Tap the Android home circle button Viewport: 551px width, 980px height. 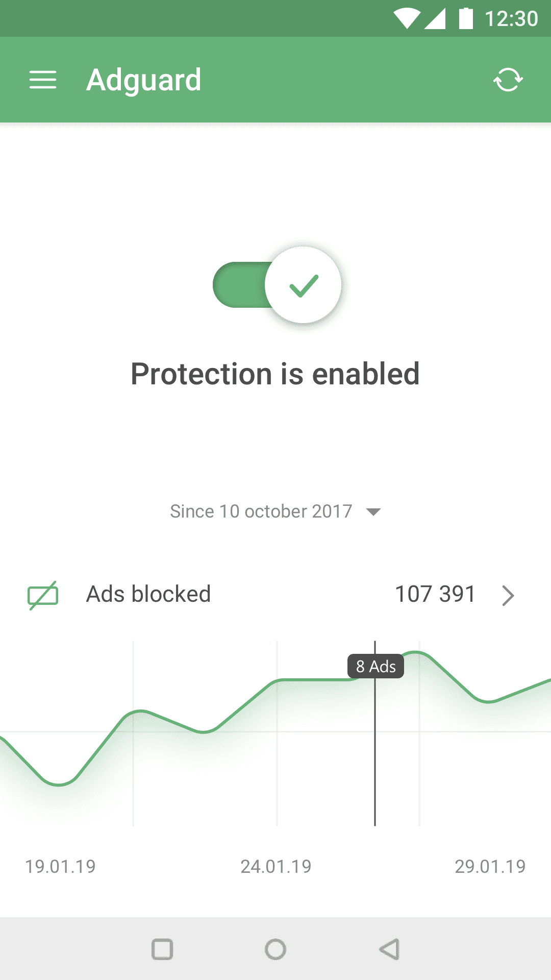[275, 949]
